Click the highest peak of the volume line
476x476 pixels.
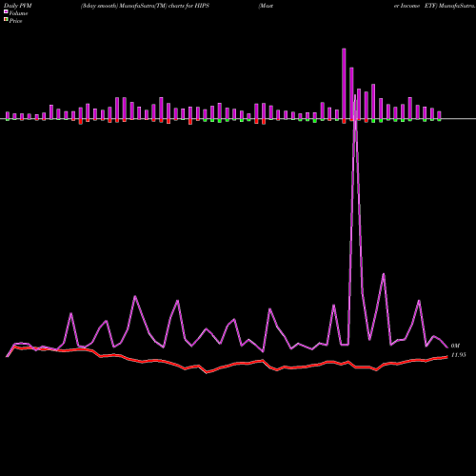tap(355, 95)
